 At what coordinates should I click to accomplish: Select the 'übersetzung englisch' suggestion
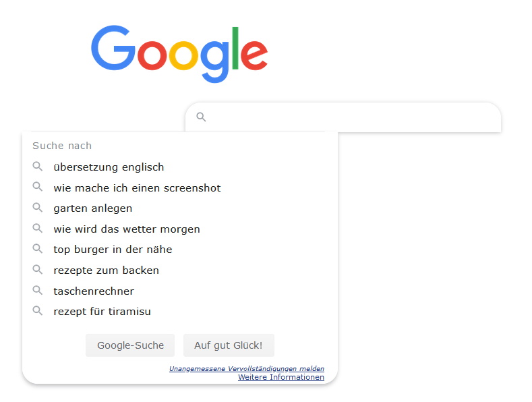tap(109, 167)
